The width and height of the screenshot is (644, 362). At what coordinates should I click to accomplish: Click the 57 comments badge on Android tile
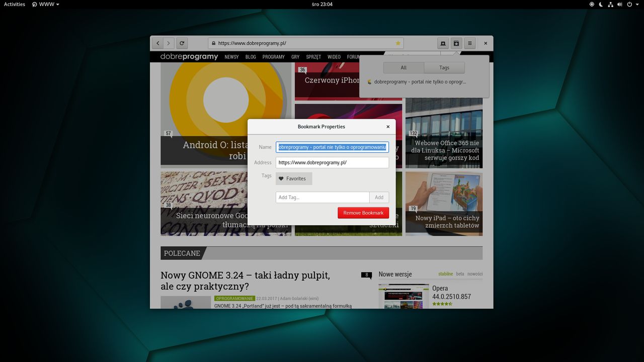168,134
